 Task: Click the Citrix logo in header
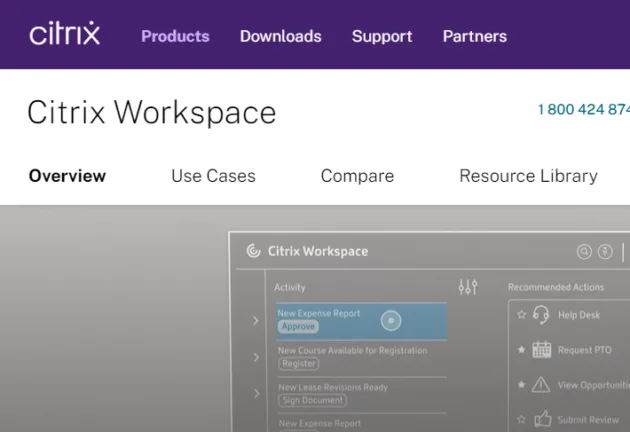[64, 33]
